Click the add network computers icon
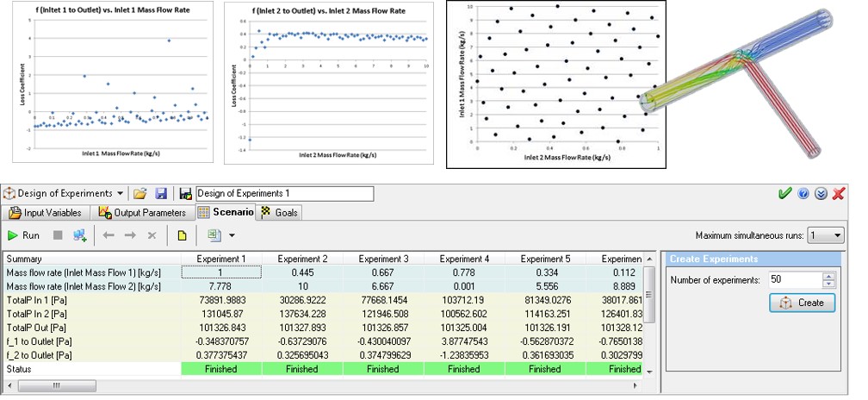Screen dimensions: 868x400 click(x=80, y=235)
